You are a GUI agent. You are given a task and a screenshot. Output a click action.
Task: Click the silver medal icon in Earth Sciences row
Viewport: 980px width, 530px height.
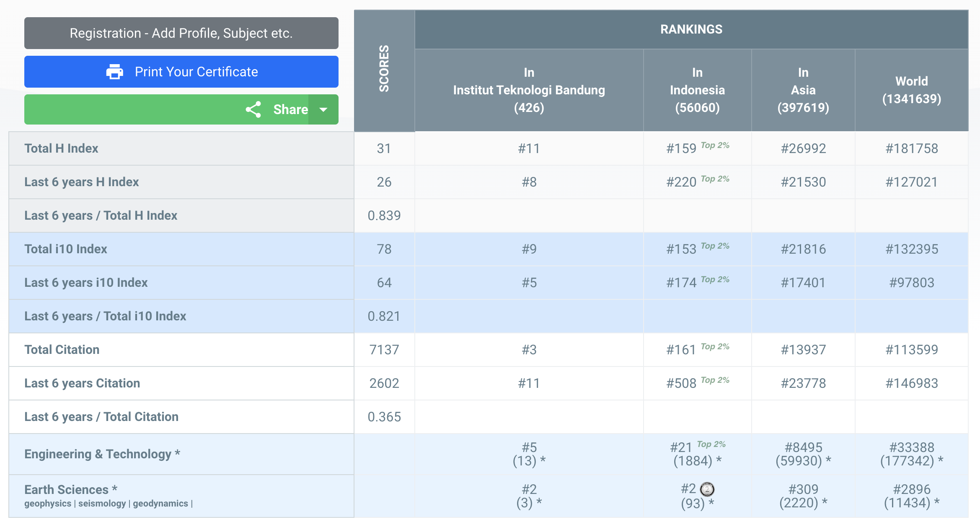pyautogui.click(x=707, y=489)
